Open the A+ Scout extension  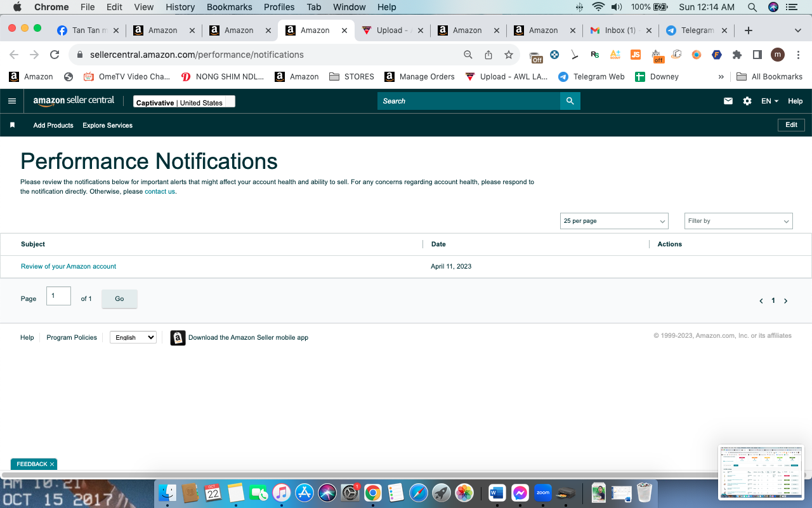(615, 55)
